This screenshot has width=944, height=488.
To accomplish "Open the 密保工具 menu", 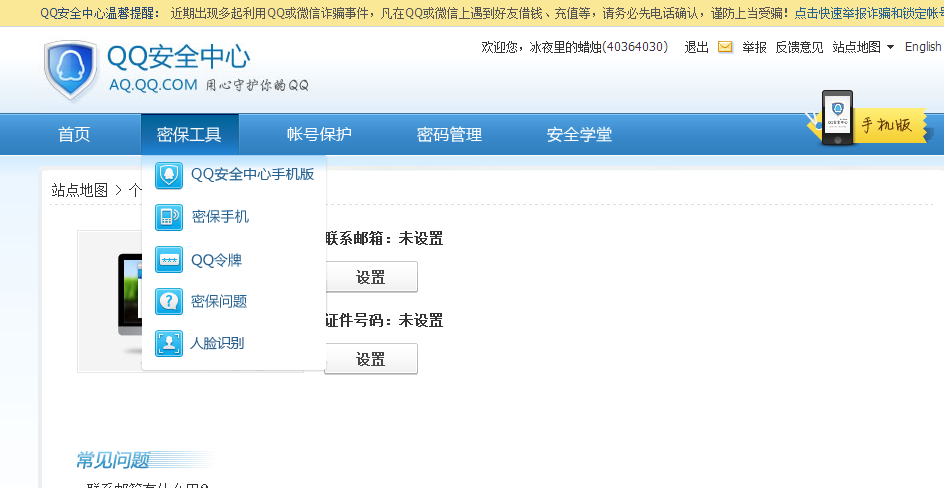I will point(189,134).
